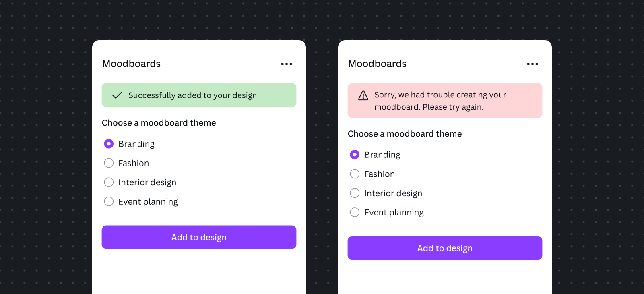
Task: Select Interior design radio in the right card
Action: (x=355, y=193)
